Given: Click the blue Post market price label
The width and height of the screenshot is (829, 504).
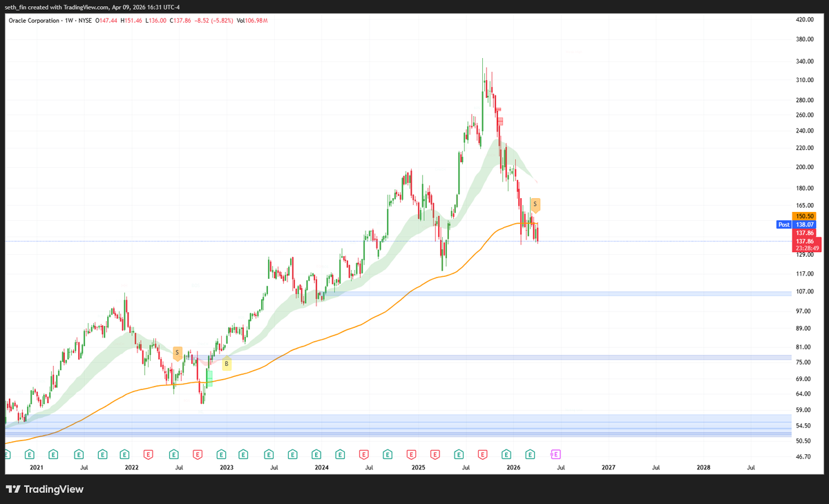Looking at the screenshot, I should [783, 224].
